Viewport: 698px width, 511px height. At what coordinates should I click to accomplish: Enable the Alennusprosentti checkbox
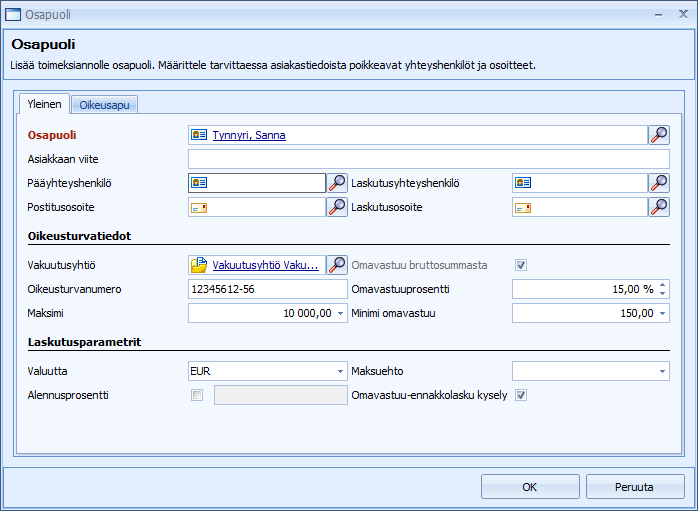coord(197,395)
